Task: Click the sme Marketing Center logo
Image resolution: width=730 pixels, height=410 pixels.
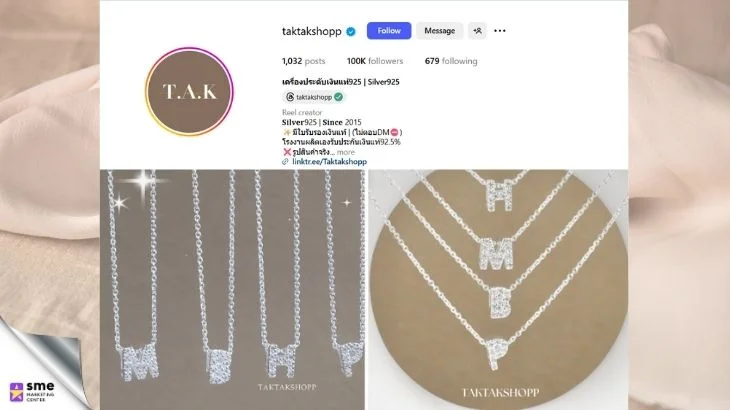Action: [x=32, y=392]
